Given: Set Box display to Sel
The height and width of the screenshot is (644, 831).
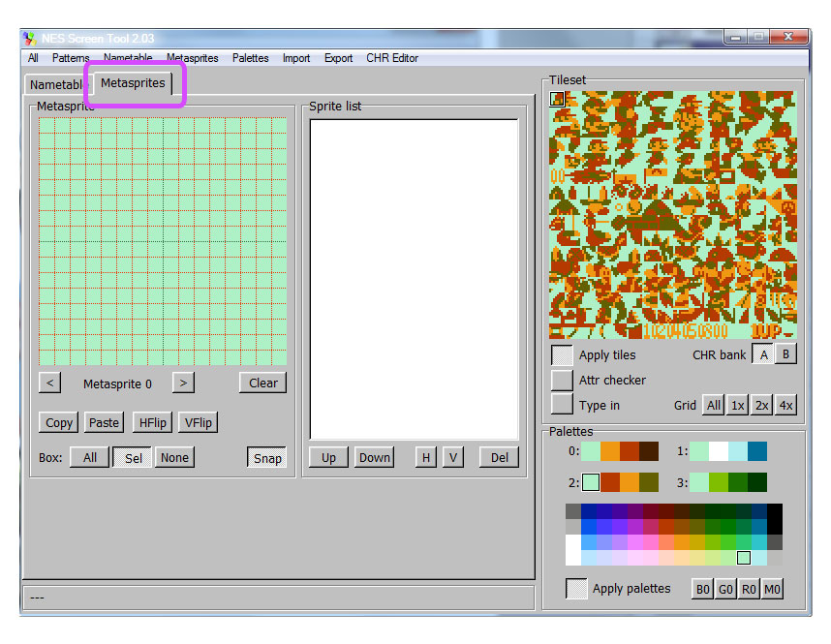Looking at the screenshot, I should click(x=133, y=457).
